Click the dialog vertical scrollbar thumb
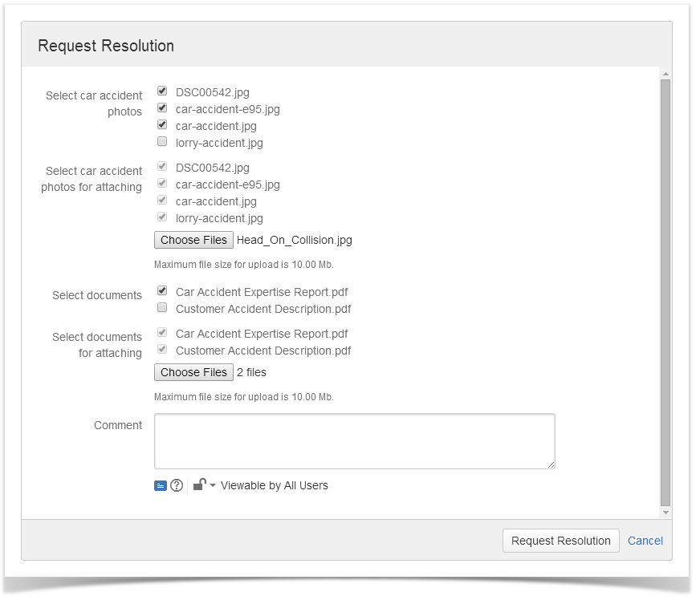The height and width of the screenshot is (600, 700). 665,293
